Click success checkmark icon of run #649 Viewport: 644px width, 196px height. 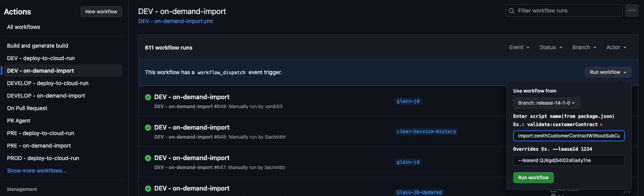[x=148, y=97]
